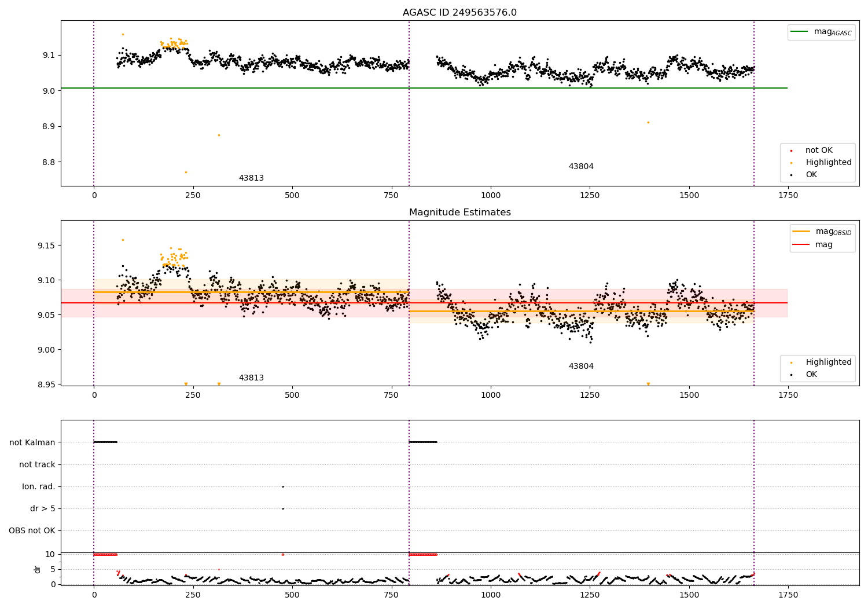Select the 'not Kalman' axis label
868x608 pixels.
click(x=32, y=442)
